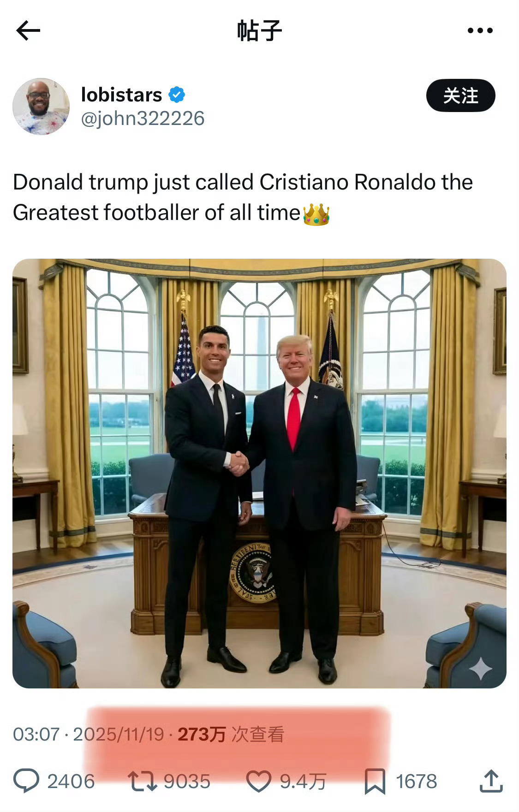This screenshot has width=519, height=812.
Task: Follow lobistars with the 关注 button
Action: pos(460,95)
